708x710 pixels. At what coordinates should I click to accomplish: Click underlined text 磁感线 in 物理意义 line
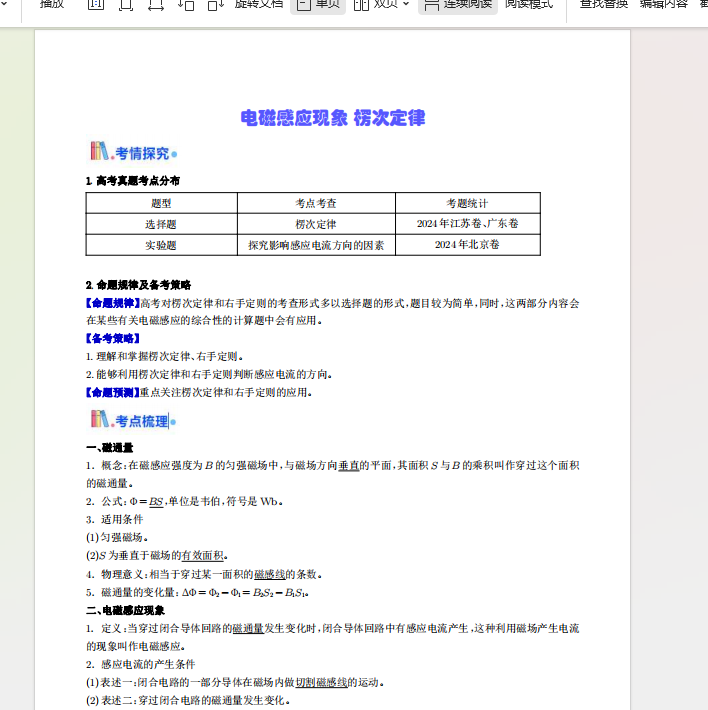click(270, 574)
